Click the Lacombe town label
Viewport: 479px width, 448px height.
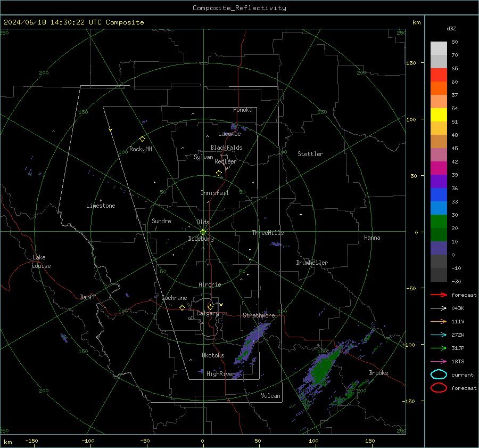pos(229,134)
